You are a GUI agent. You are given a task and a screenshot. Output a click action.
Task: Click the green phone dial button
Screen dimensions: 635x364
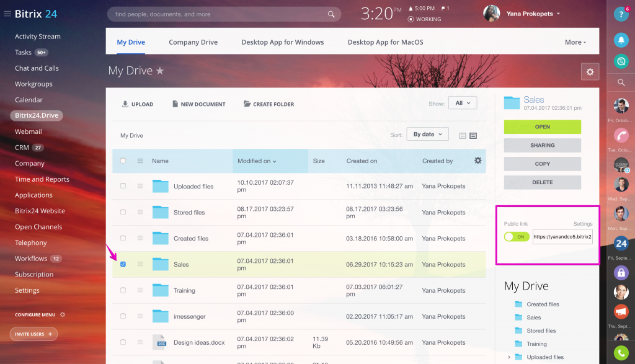click(621, 353)
